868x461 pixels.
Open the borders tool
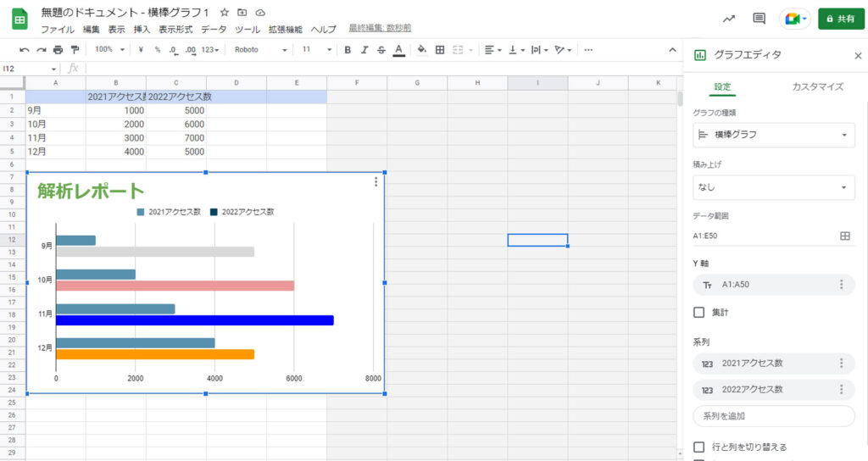click(440, 50)
